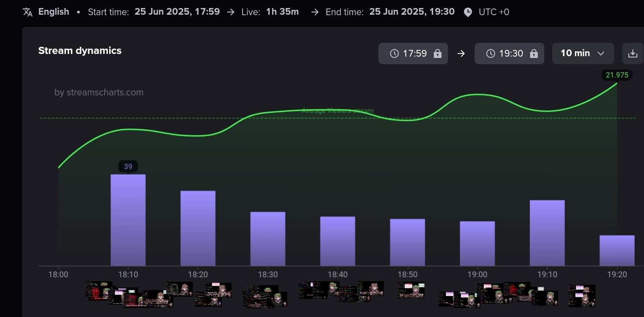
Task: Click the 18:50 axis label
Action: [407, 275]
